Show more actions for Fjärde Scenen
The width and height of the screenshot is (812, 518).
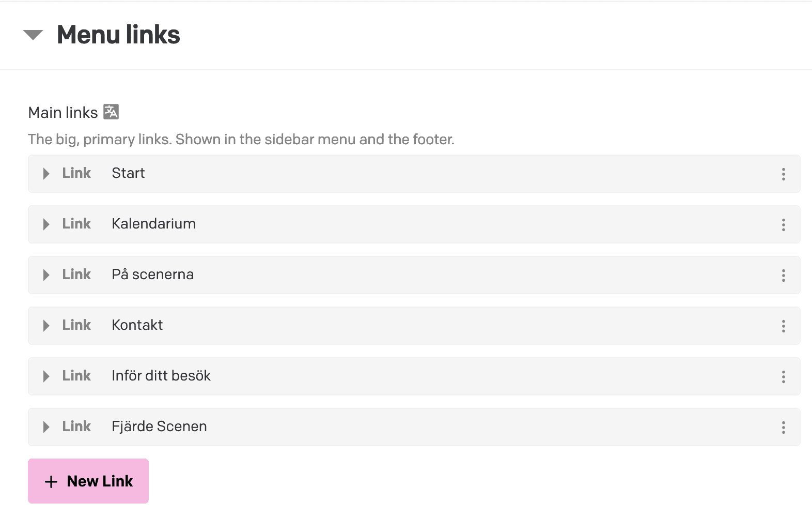point(783,428)
